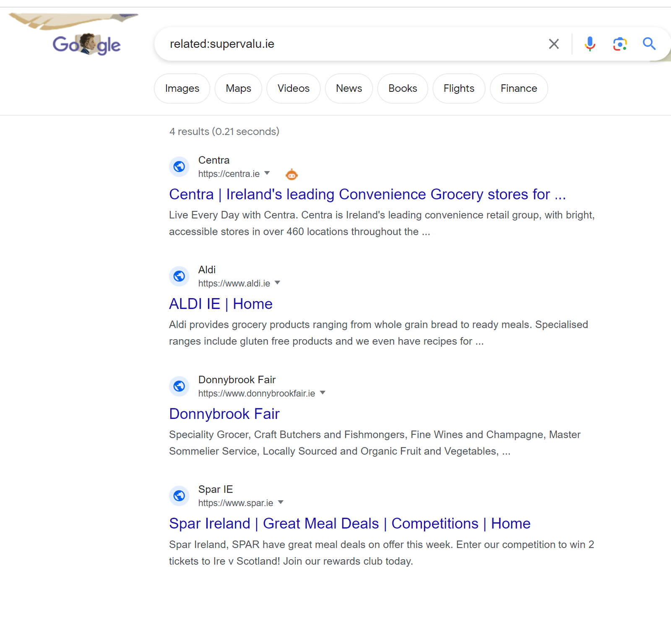This screenshot has height=644, width=671.
Task: Open Google Lens image search
Action: click(619, 44)
